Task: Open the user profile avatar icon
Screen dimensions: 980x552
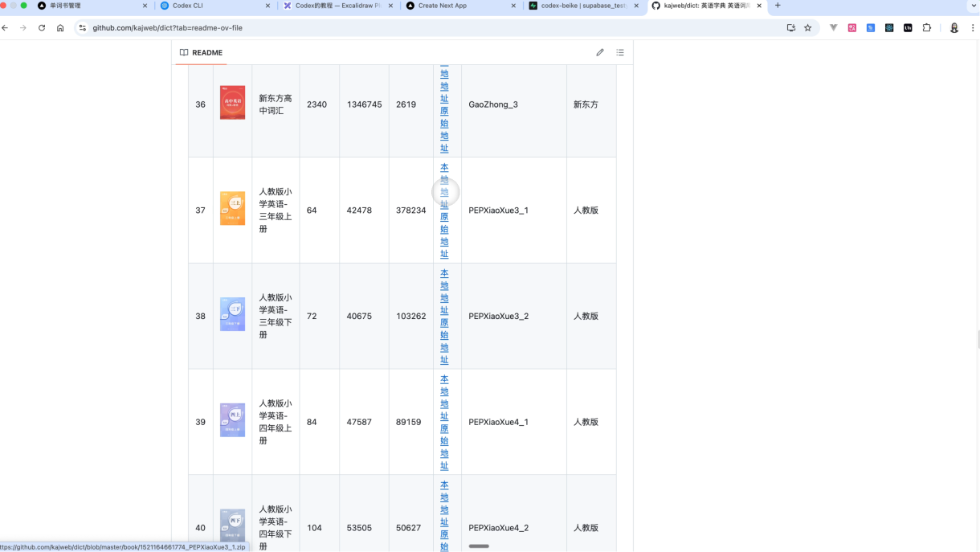Action: click(x=953, y=27)
